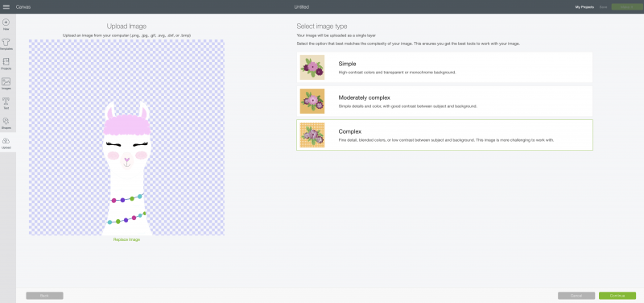Choose the Moderately complex image type
The width and height of the screenshot is (644, 303).
pos(444,102)
